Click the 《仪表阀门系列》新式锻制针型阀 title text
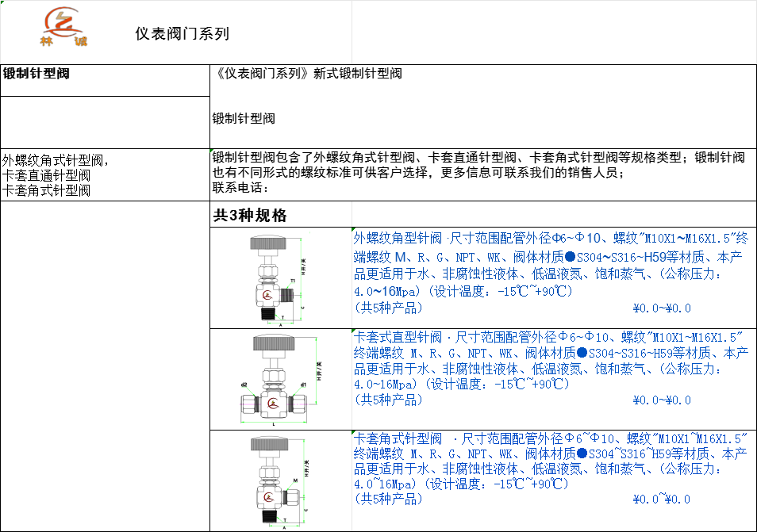 click(x=308, y=74)
